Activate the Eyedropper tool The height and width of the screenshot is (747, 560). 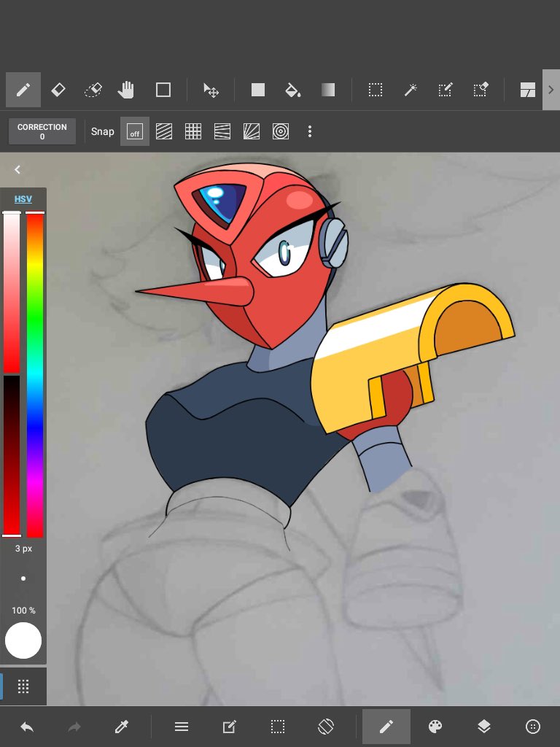coord(122,727)
